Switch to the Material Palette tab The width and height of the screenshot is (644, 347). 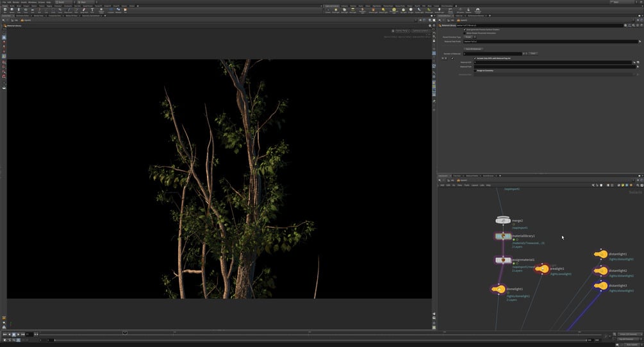[x=472, y=176]
